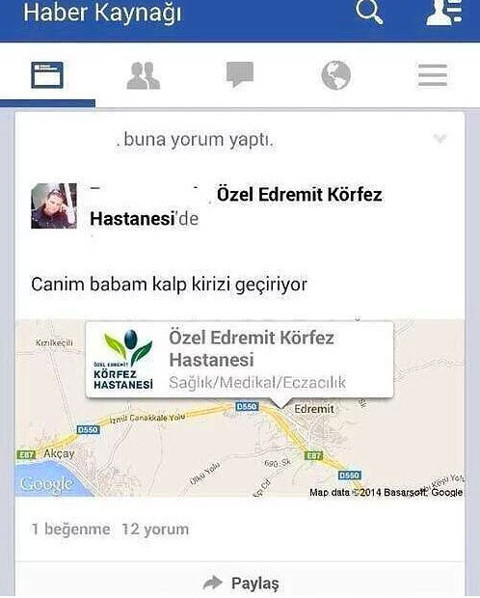The width and height of the screenshot is (480, 598).
Task: Open the poster's profile picture
Action: click(x=54, y=206)
